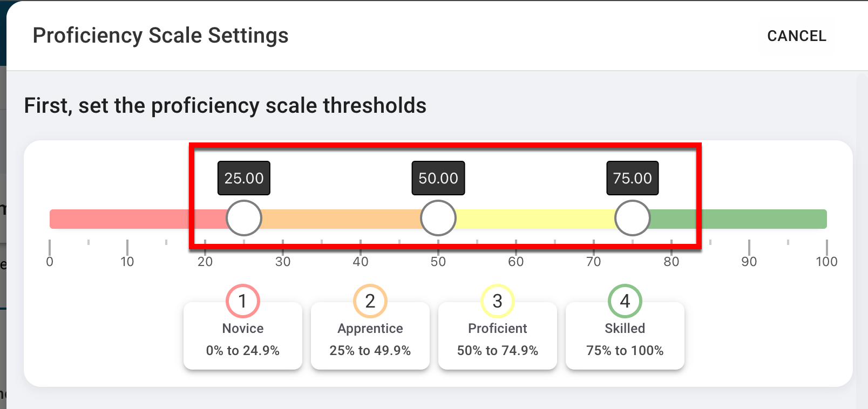
Task: Click the Apprentice level name
Action: point(370,329)
